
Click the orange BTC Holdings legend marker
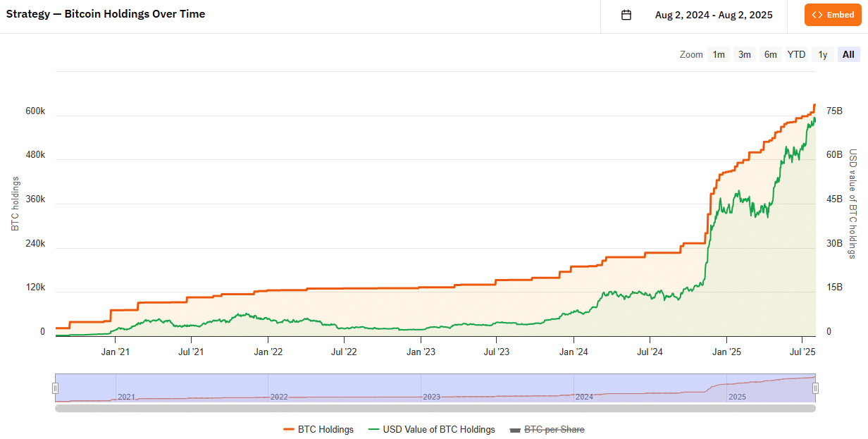click(x=288, y=429)
